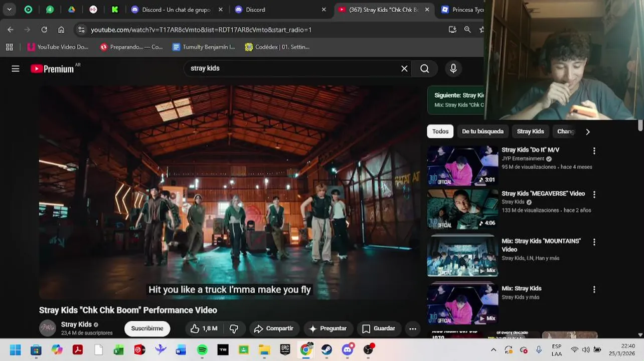Open Excel from taskbar
Image resolution: width=644 pixels, height=361 pixels.
click(119, 349)
